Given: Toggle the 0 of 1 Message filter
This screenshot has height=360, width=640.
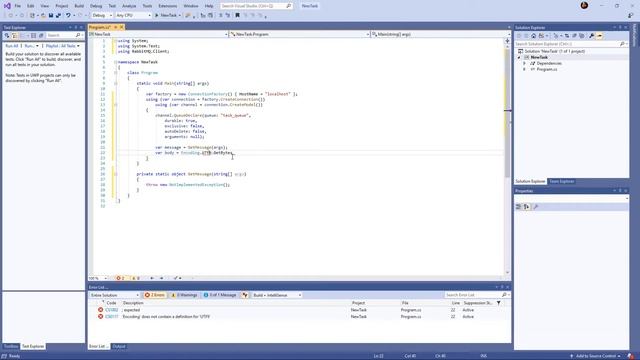Looking at the screenshot, I should pos(220,295).
